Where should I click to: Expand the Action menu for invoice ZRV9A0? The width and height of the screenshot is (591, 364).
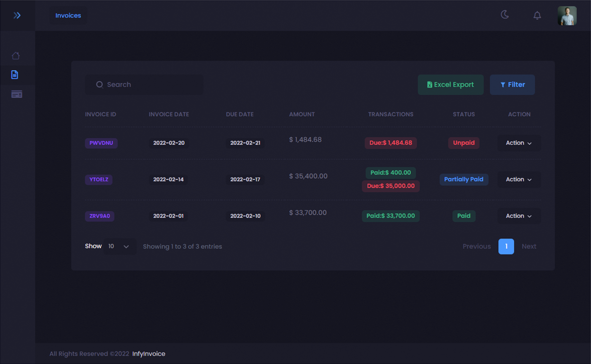tap(519, 216)
